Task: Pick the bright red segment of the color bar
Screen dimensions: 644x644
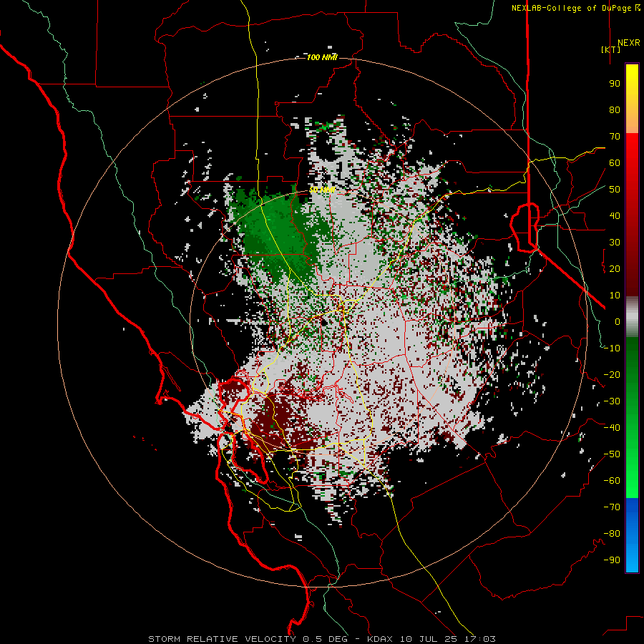Action: pyautogui.click(x=632, y=152)
